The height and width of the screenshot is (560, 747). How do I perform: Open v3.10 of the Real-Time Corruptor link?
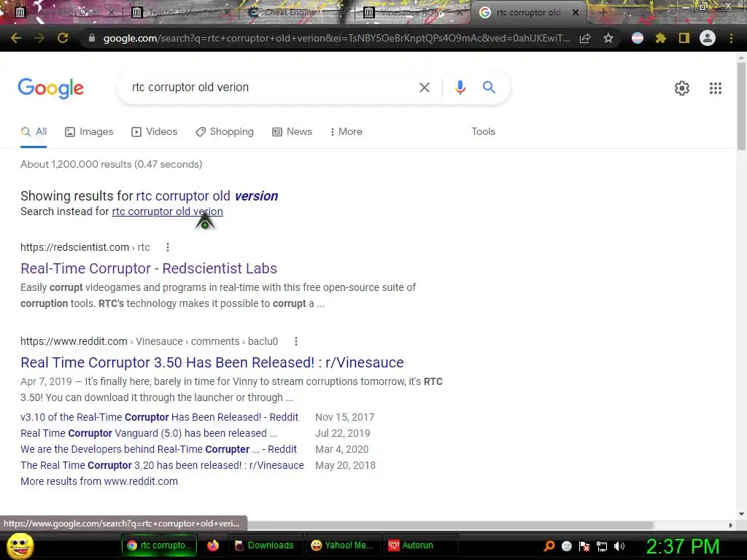(159, 417)
